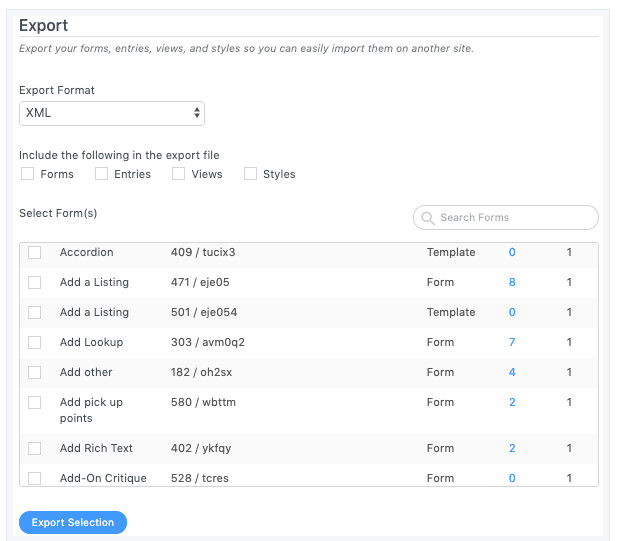Tick the Views checkbox
The height and width of the screenshot is (541, 627).
[178, 174]
